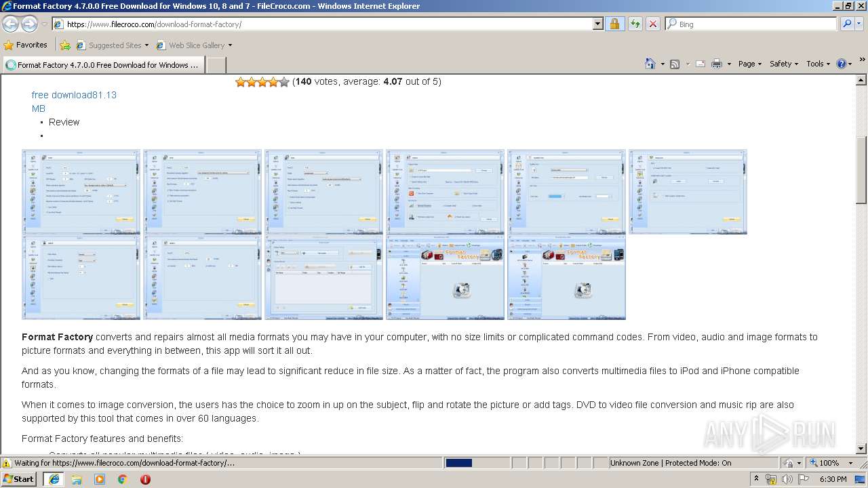This screenshot has height=488, width=868.
Task: Click the volume speaker tray icon
Action: (787, 479)
